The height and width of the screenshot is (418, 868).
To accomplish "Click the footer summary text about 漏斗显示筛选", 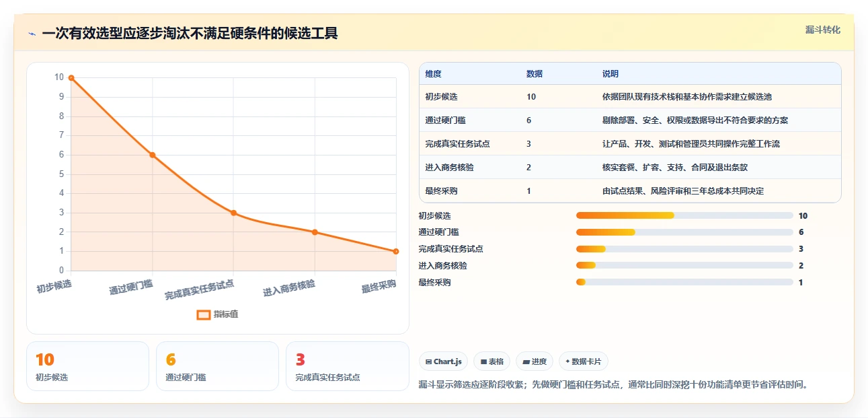I will point(613,385).
